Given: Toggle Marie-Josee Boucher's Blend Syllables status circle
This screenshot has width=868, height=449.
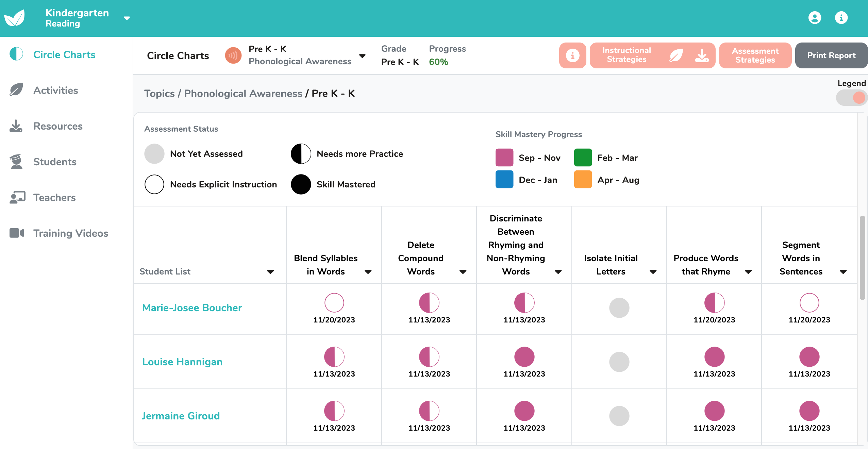Looking at the screenshot, I should [x=334, y=303].
